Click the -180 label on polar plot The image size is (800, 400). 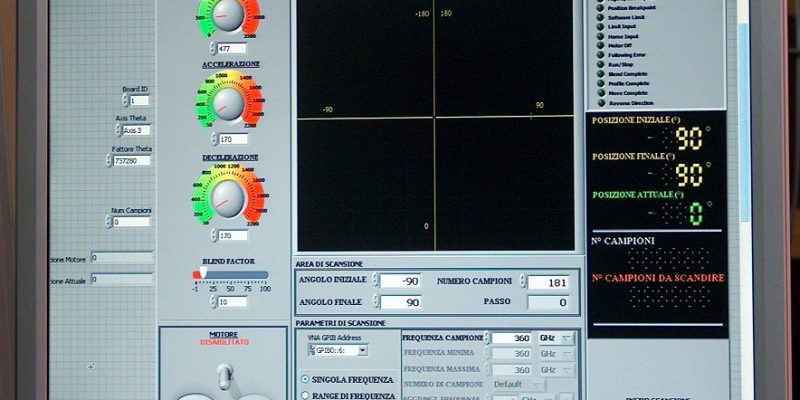pyautogui.click(x=422, y=14)
